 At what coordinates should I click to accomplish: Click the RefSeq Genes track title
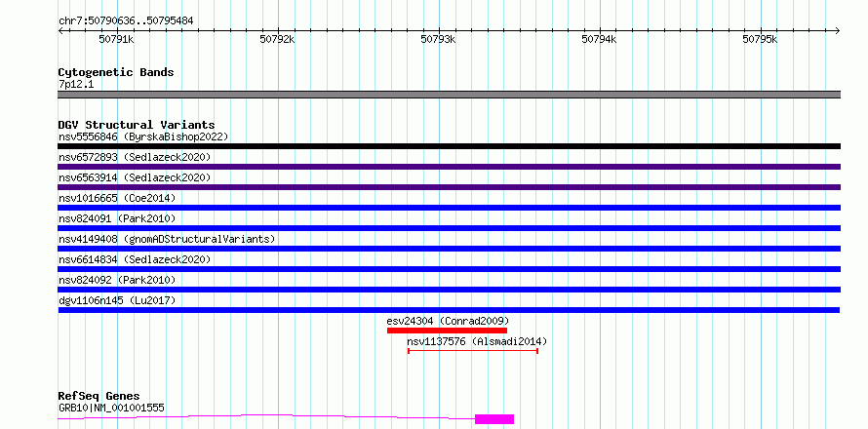tap(99, 396)
